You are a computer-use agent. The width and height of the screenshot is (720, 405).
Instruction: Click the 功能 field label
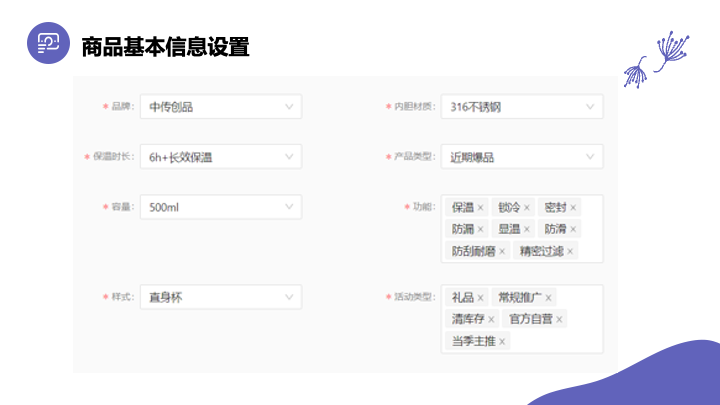point(423,207)
